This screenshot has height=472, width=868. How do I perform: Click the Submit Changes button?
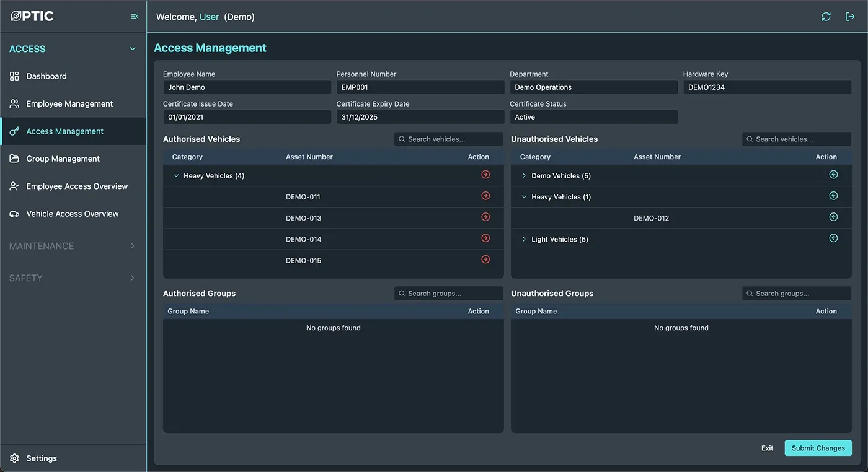818,448
